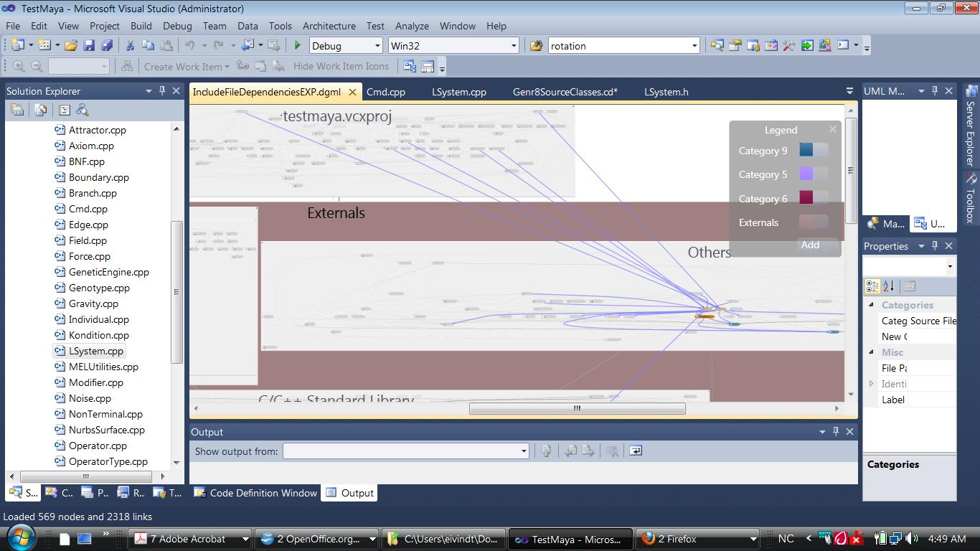Click View Class Diagram icon in Solution Explorer
This screenshot has height=551, width=980.
83,110
